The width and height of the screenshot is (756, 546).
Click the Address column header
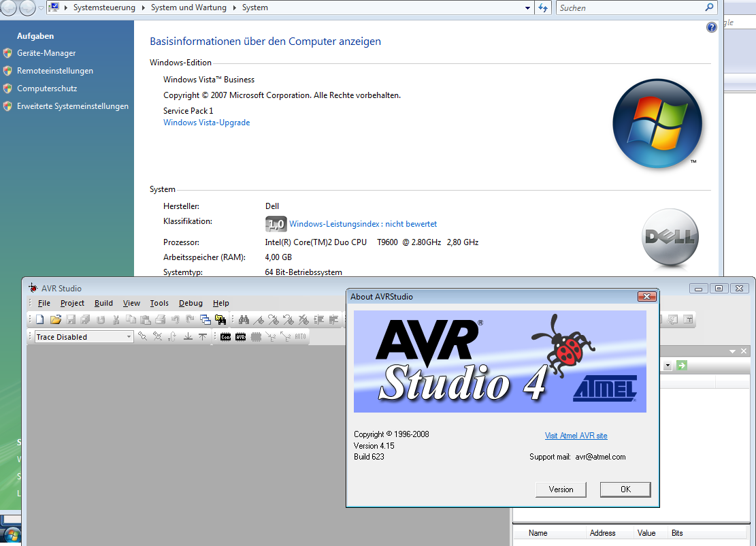point(603,533)
